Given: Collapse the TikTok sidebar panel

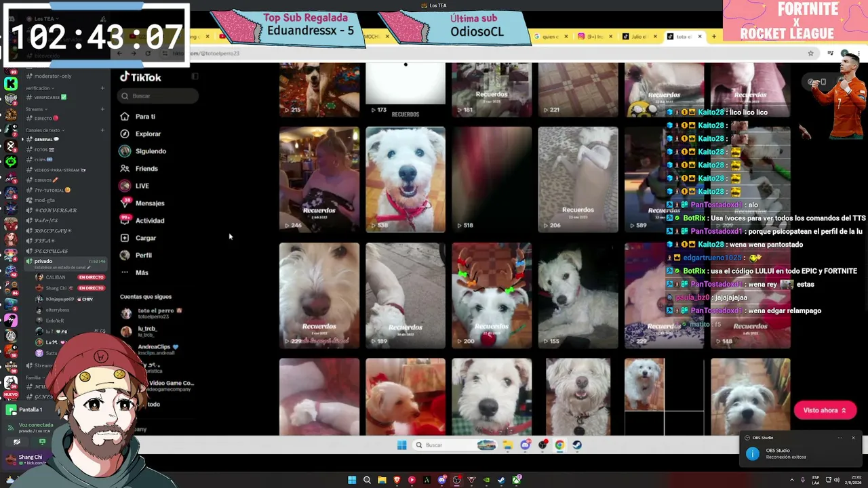Looking at the screenshot, I should pyautogui.click(x=195, y=77).
